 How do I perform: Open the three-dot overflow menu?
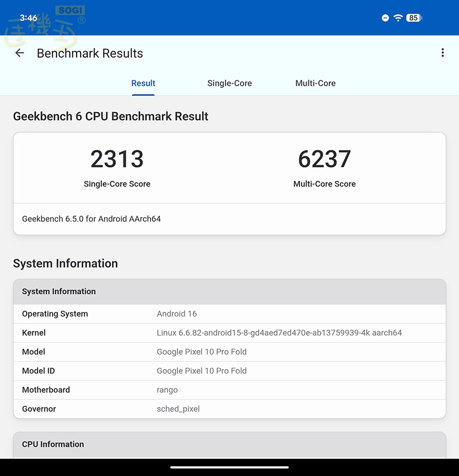[442, 53]
